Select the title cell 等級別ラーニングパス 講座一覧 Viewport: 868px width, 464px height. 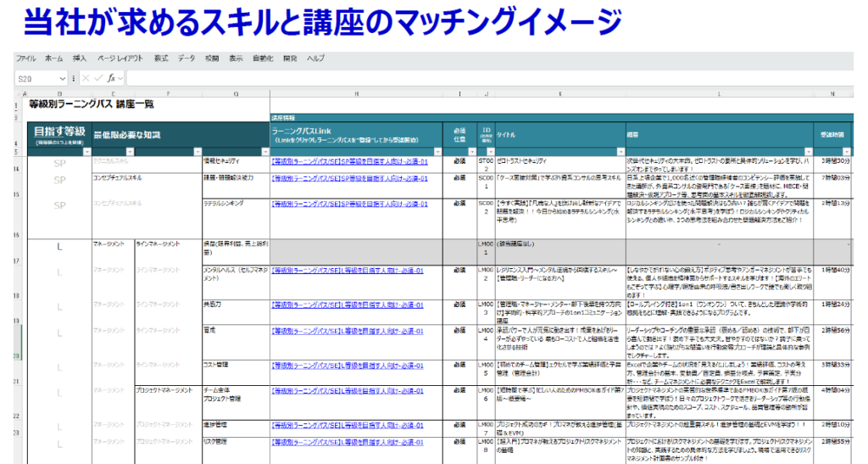pyautogui.click(x=92, y=104)
